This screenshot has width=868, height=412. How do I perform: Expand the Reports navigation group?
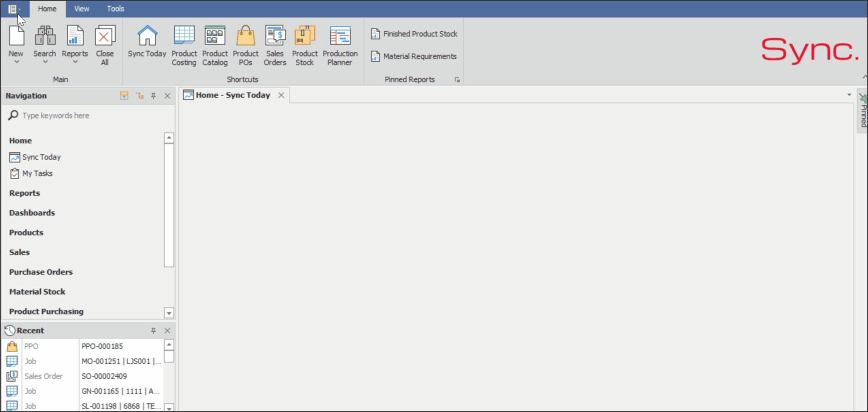coord(25,193)
